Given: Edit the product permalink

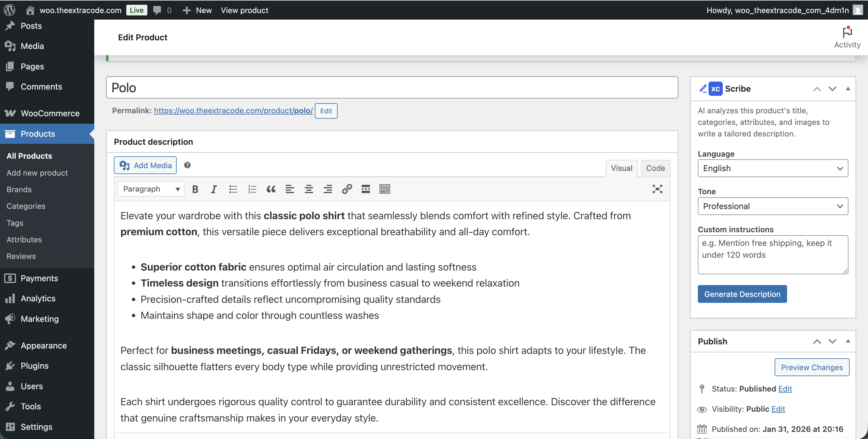Looking at the screenshot, I should (x=325, y=111).
